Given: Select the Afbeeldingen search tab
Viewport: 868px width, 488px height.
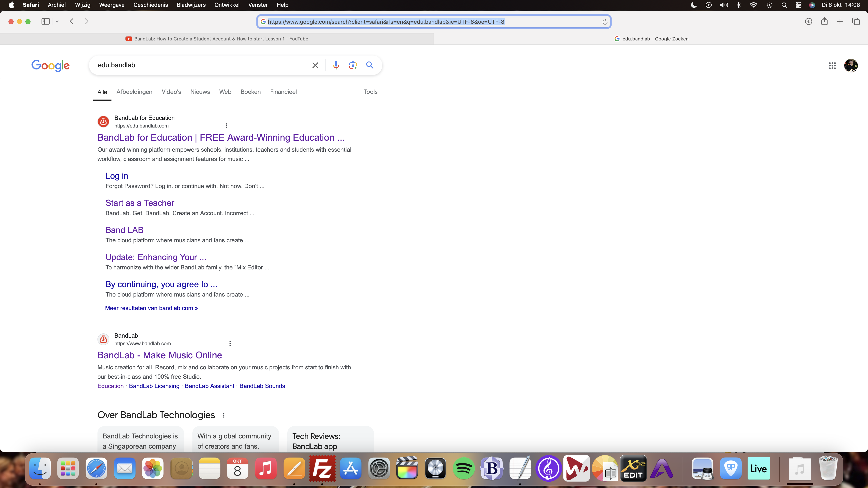Looking at the screenshot, I should pos(134,91).
